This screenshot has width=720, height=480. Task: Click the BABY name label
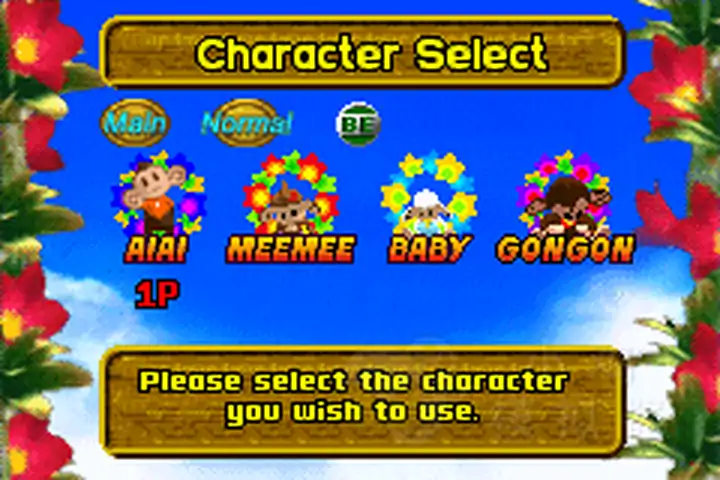tap(428, 249)
